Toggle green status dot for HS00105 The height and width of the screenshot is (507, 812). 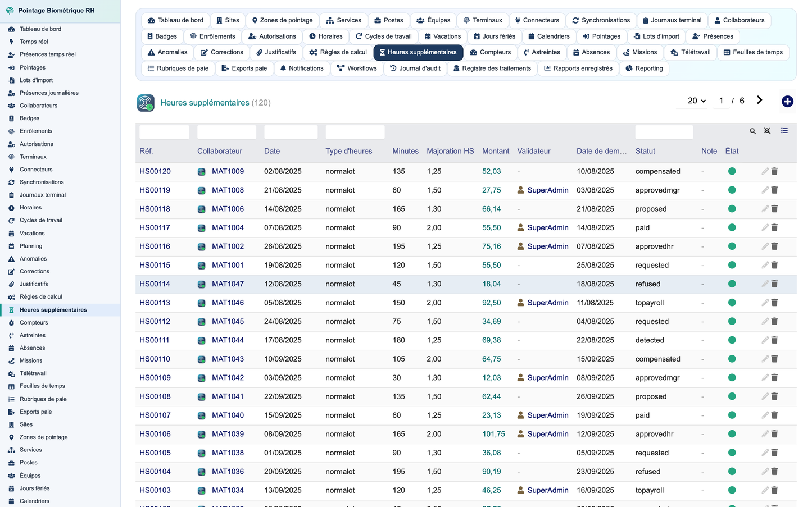(x=732, y=453)
